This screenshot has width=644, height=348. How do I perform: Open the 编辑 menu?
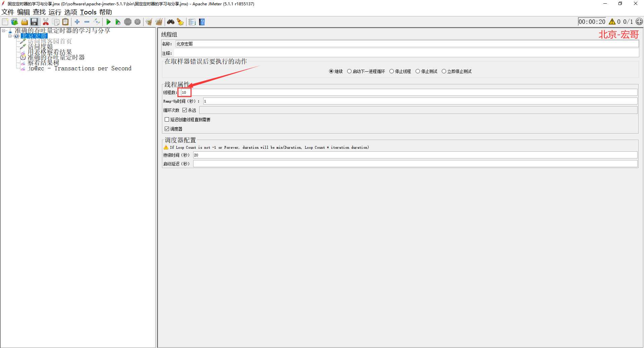point(23,12)
